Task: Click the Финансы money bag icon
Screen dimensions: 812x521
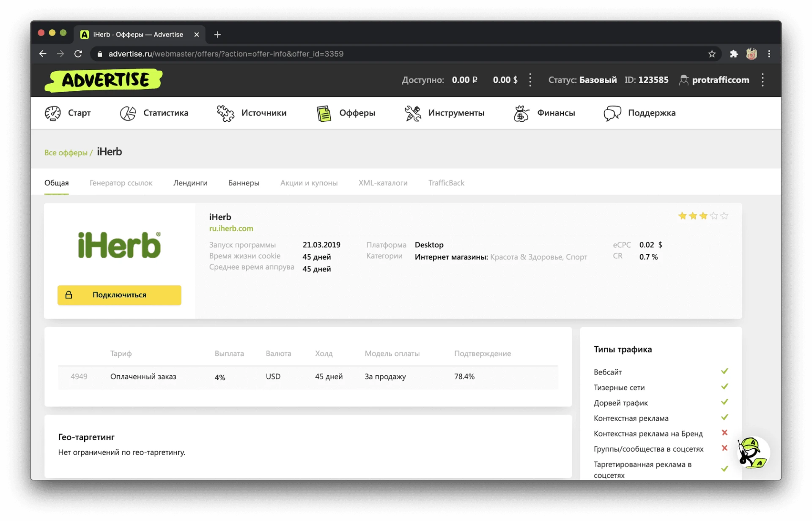Action: click(x=521, y=113)
